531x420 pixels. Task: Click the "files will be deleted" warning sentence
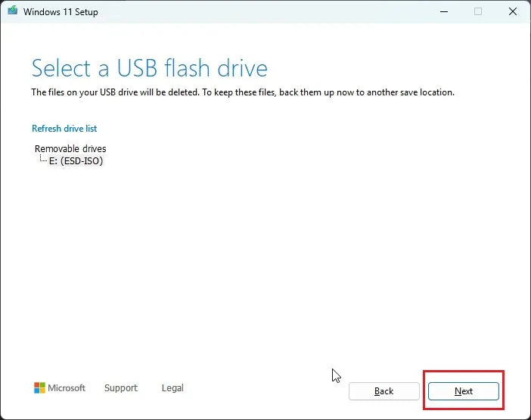click(x=122, y=92)
